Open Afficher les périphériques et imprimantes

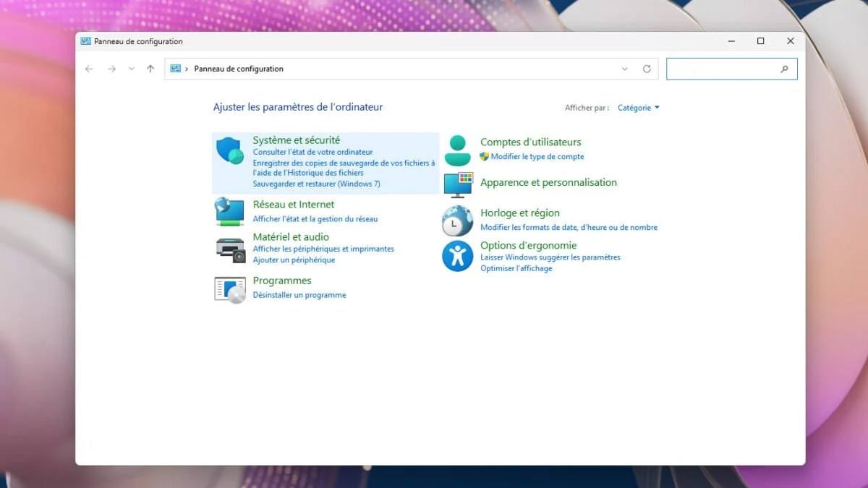click(323, 249)
